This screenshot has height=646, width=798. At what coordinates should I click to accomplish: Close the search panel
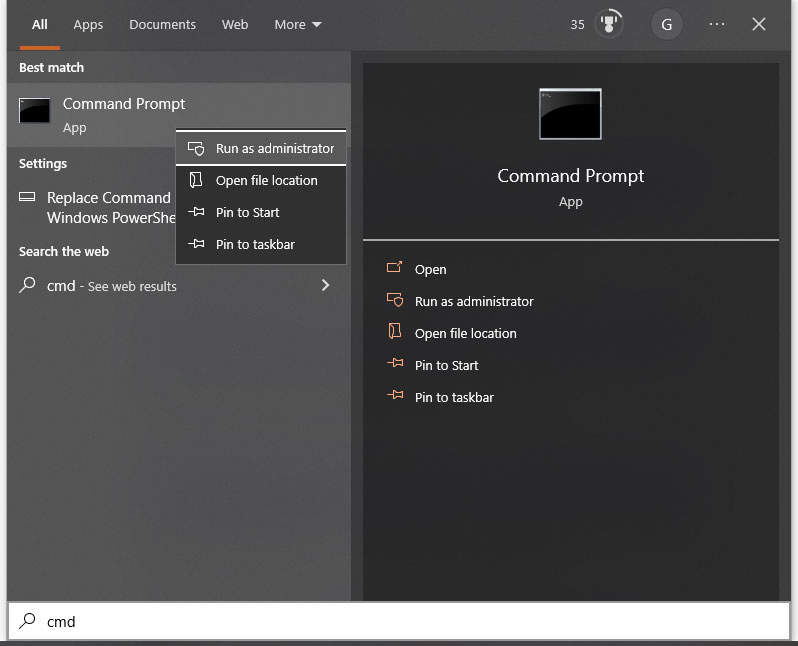(758, 24)
